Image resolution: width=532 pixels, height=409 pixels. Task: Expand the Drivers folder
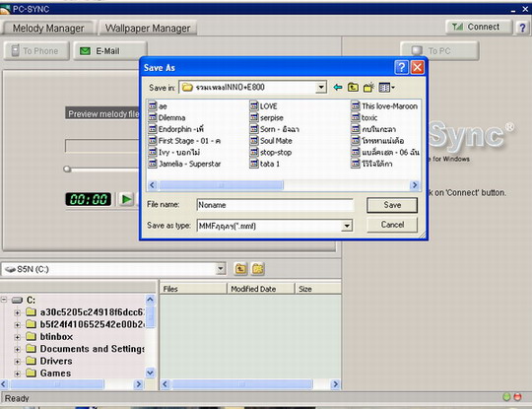click(x=17, y=362)
